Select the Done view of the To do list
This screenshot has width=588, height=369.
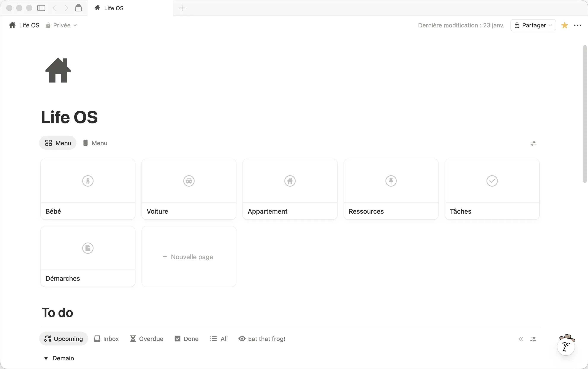point(186,339)
